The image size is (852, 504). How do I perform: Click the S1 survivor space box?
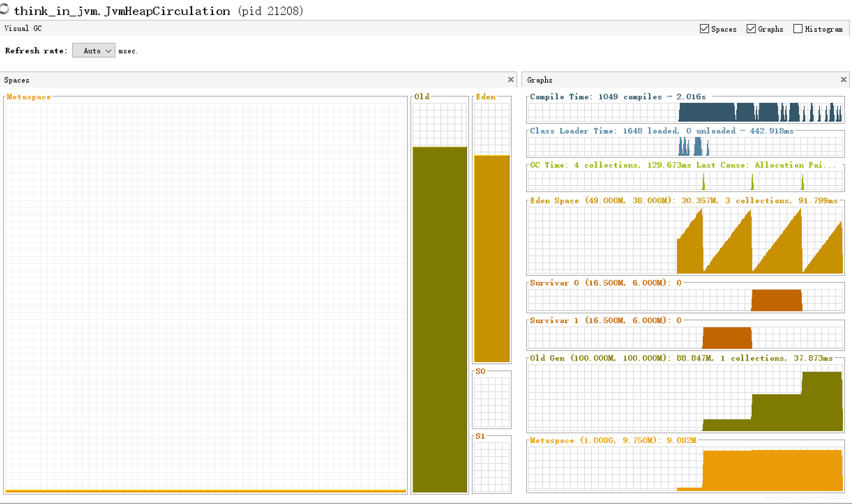tap(492, 467)
